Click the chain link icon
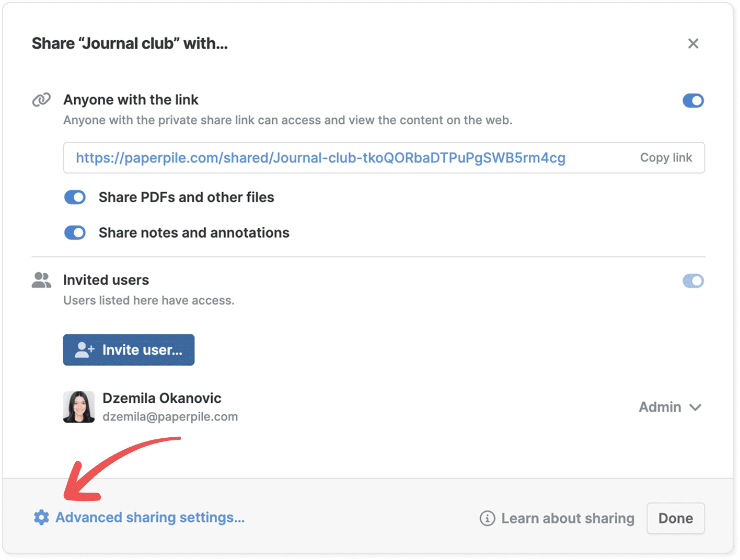The image size is (740, 560). [x=41, y=99]
